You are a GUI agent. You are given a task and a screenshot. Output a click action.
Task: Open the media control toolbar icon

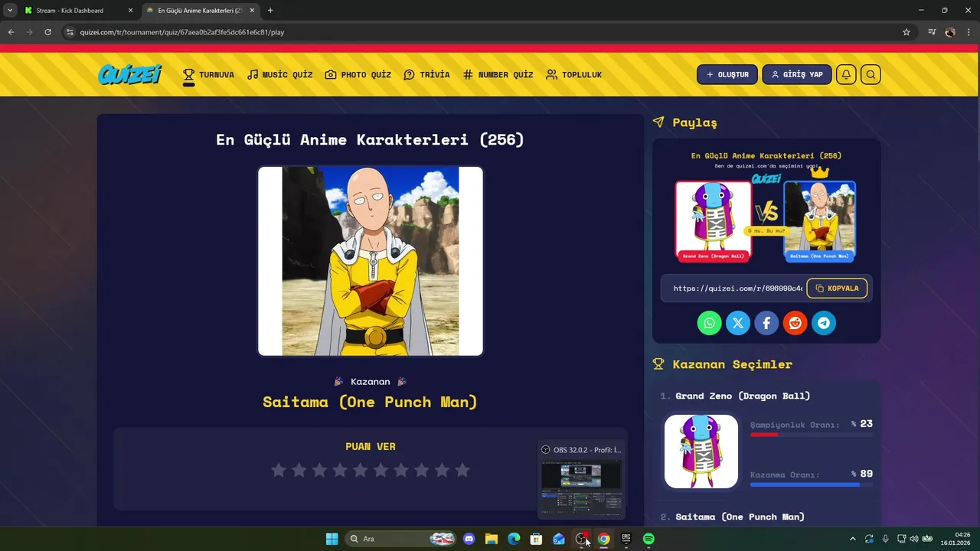tap(932, 32)
